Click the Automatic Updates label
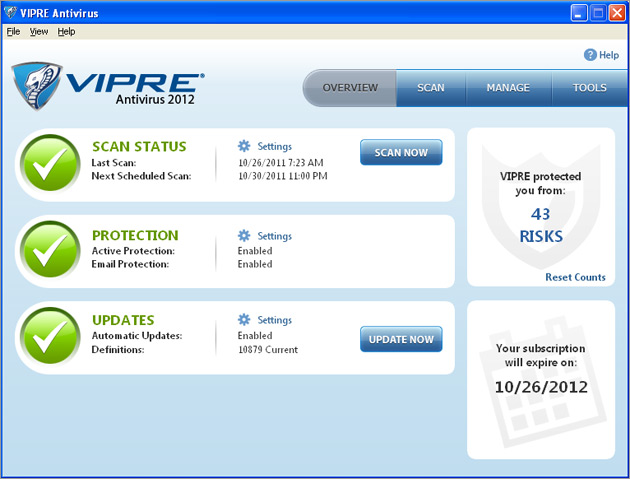The image size is (630, 479). coord(137,336)
